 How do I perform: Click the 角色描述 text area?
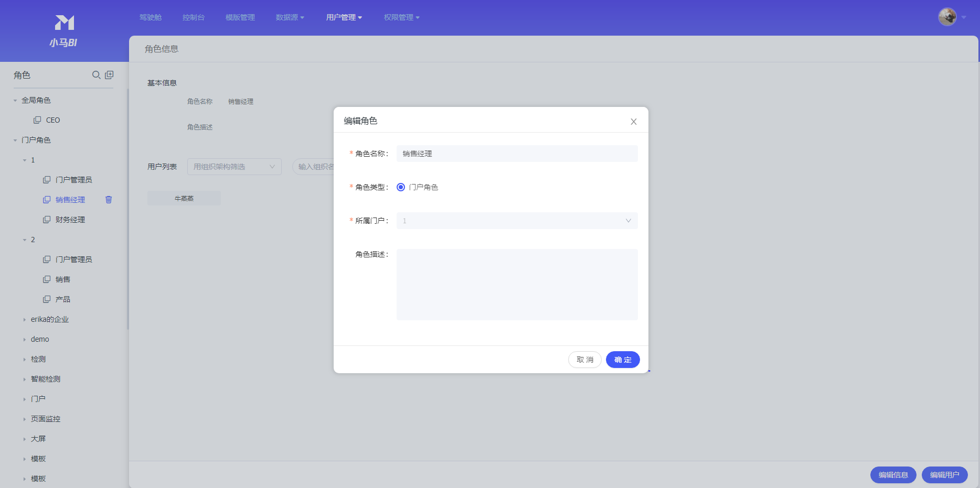coord(517,284)
